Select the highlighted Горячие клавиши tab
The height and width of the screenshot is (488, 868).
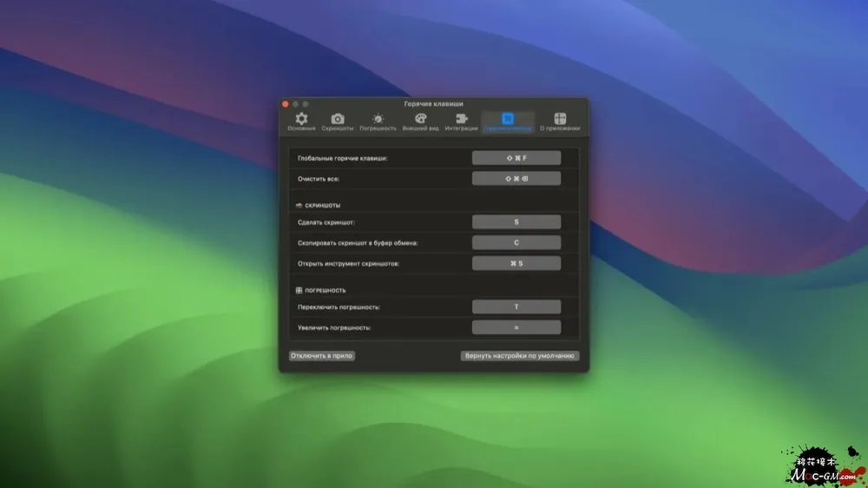click(508, 122)
